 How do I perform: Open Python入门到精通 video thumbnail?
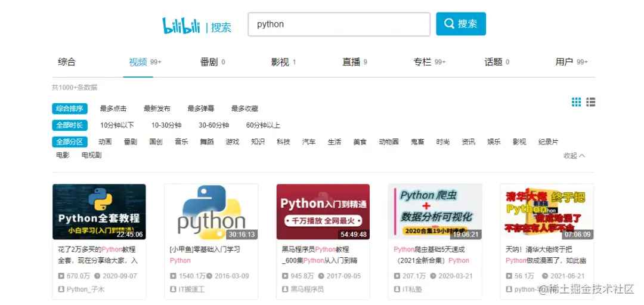click(x=323, y=212)
